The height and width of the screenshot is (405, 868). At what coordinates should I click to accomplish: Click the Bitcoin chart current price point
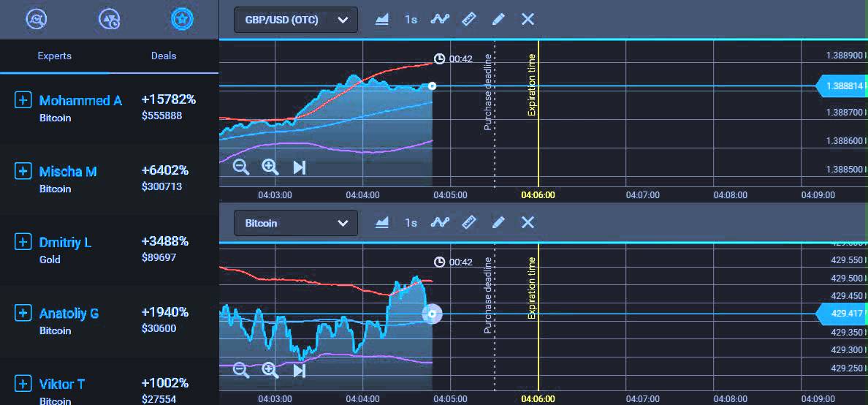pyautogui.click(x=433, y=314)
